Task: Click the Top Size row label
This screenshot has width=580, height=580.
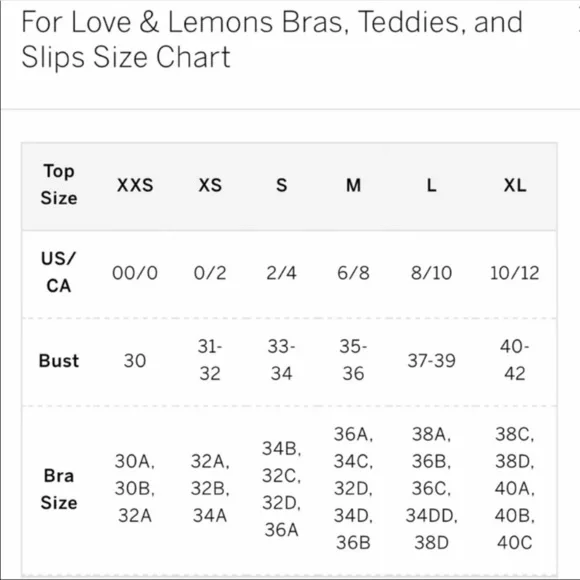Action: (59, 185)
